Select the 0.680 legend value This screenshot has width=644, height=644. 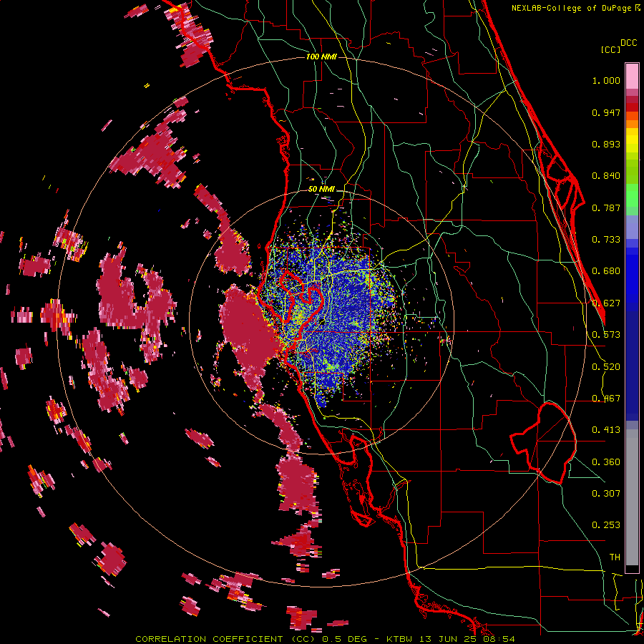pyautogui.click(x=606, y=271)
